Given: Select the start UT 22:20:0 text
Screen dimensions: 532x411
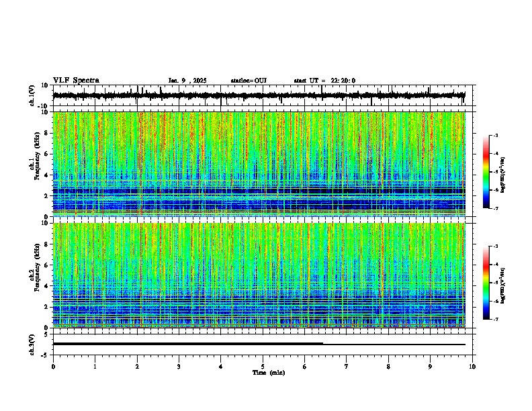Looking at the screenshot, I should pyautogui.click(x=324, y=81).
